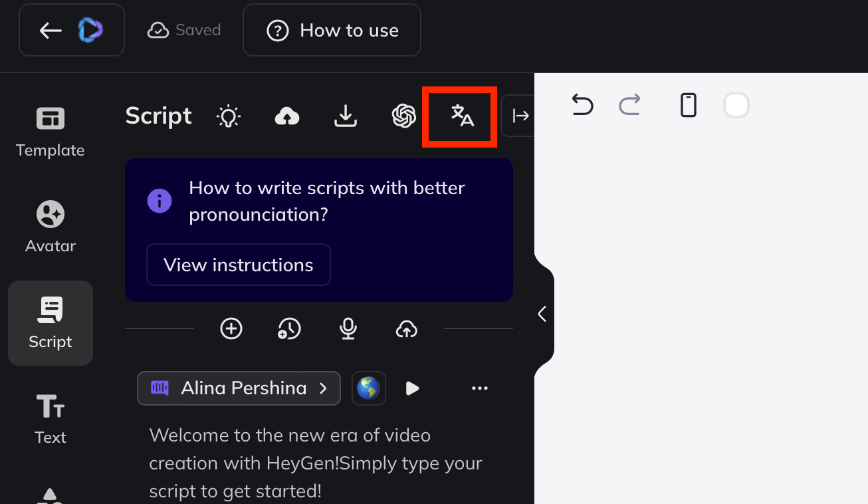This screenshot has height=504, width=868.
Task: Insert a pause with the clock icon
Action: click(x=289, y=328)
